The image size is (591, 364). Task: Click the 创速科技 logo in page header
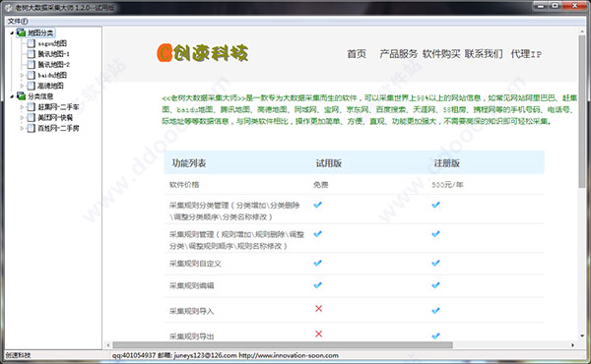click(202, 53)
